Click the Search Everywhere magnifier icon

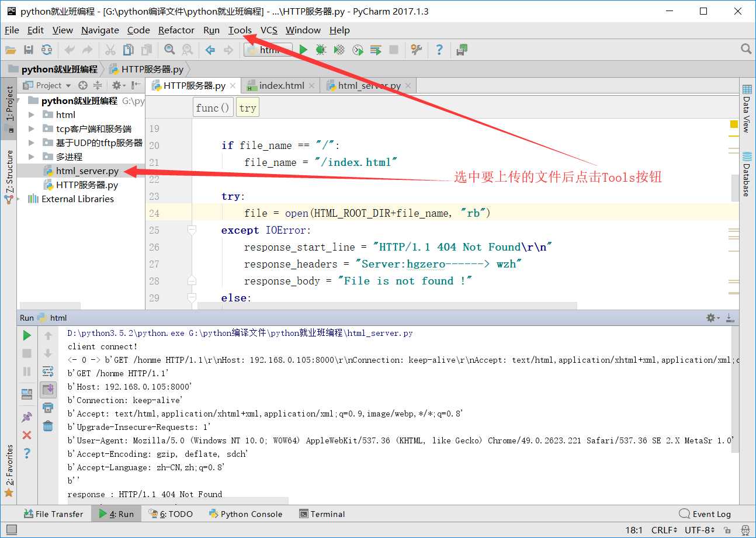(746, 49)
